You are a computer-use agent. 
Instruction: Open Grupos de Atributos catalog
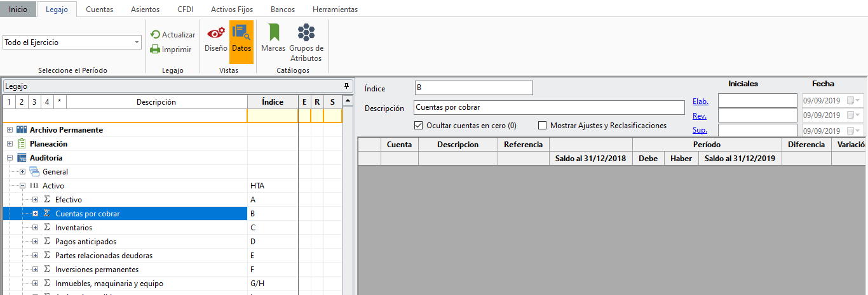[x=306, y=42]
